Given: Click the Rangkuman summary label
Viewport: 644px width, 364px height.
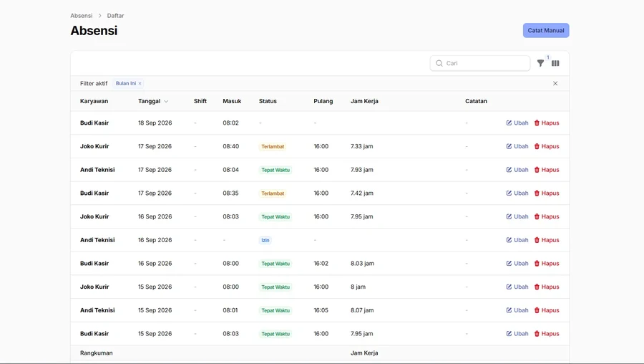Looking at the screenshot, I should [x=96, y=353].
